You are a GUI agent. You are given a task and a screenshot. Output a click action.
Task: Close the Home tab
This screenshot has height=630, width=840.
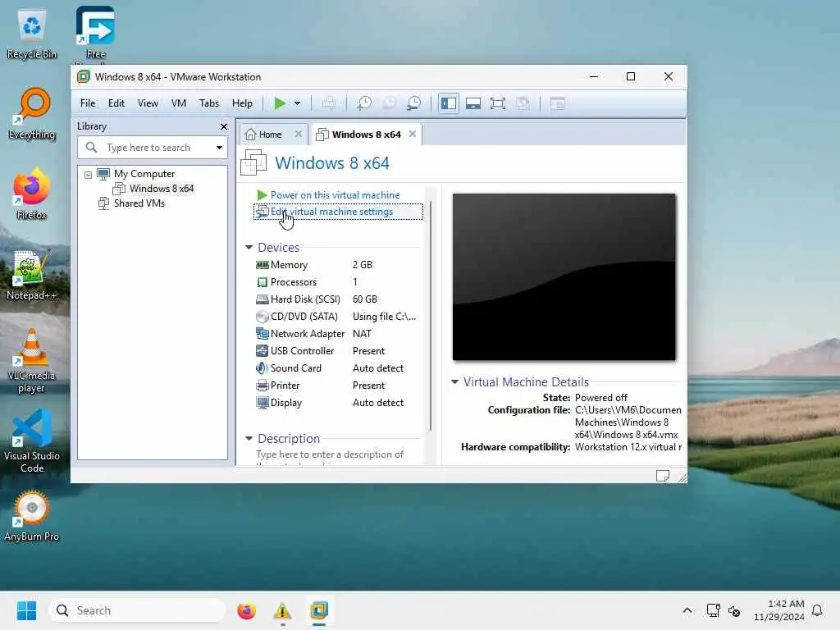point(299,134)
